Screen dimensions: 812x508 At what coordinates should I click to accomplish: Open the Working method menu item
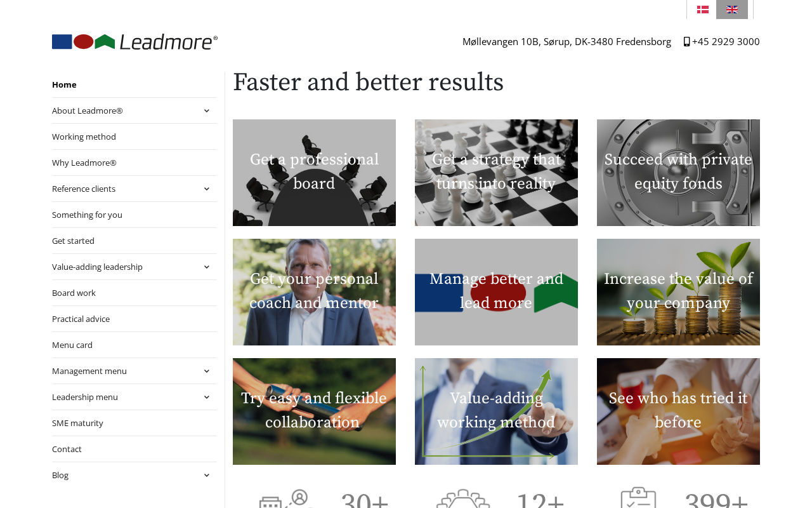click(84, 137)
